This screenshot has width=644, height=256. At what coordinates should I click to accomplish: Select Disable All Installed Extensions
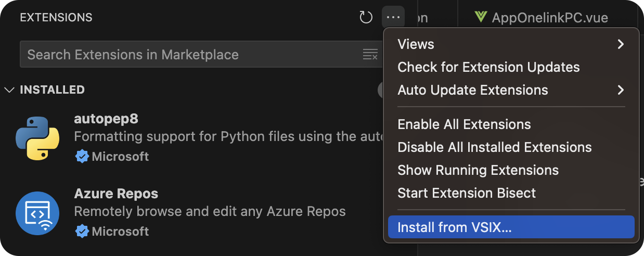coord(511,147)
